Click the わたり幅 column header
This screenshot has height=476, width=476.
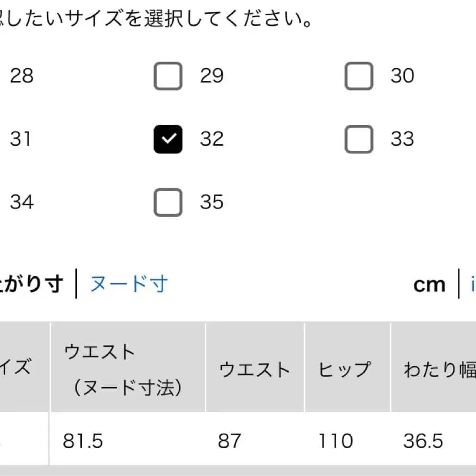437,370
